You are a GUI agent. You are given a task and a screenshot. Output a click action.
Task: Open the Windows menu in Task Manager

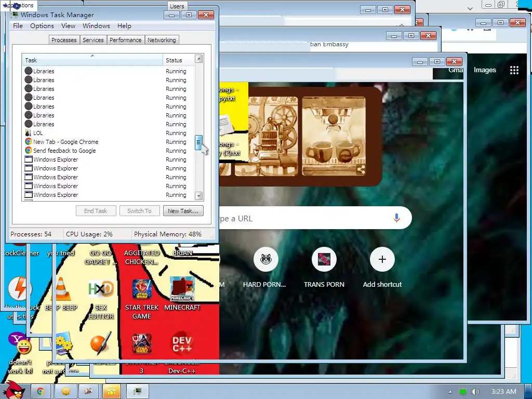coord(96,26)
